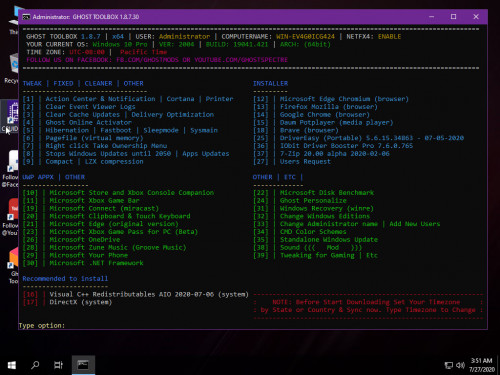Screen dimensions: 500x375
Task: Click 'Change Administrator name' text
Action: (329, 224)
